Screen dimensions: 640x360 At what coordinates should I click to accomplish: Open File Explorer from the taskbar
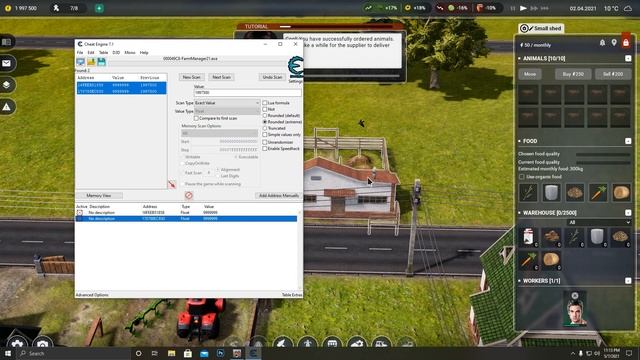point(171,353)
